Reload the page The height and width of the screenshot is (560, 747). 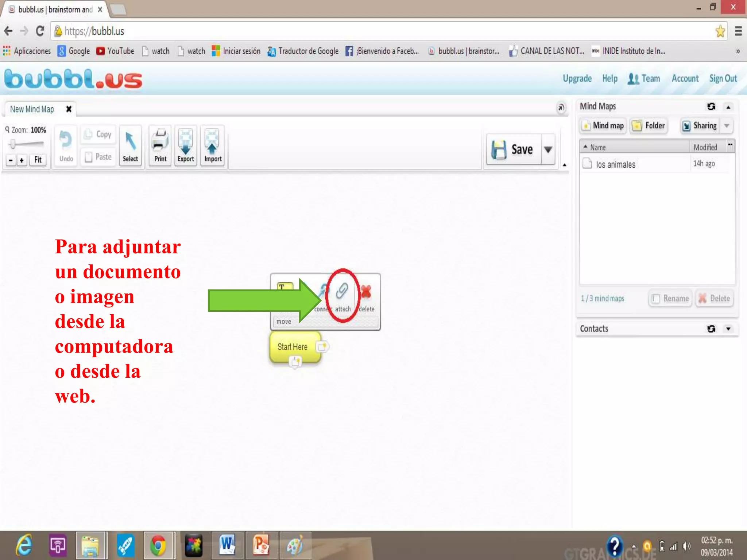pos(40,31)
